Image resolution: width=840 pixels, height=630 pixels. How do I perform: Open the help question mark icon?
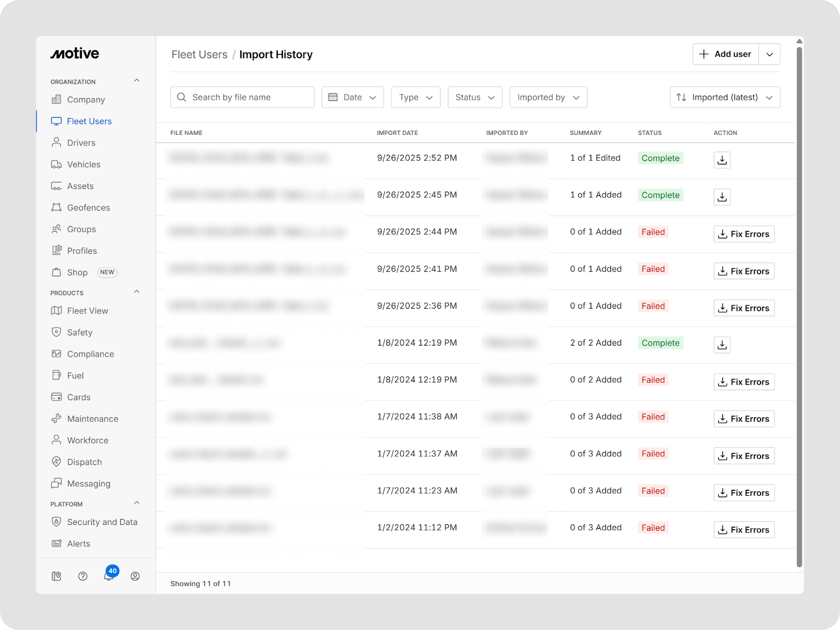point(82,576)
